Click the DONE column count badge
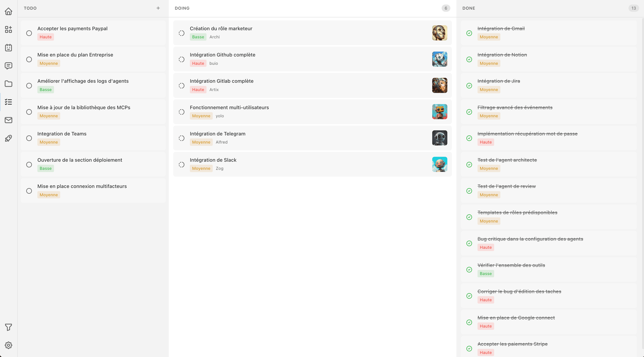Screen dimensions: 644x357 (x=633, y=8)
